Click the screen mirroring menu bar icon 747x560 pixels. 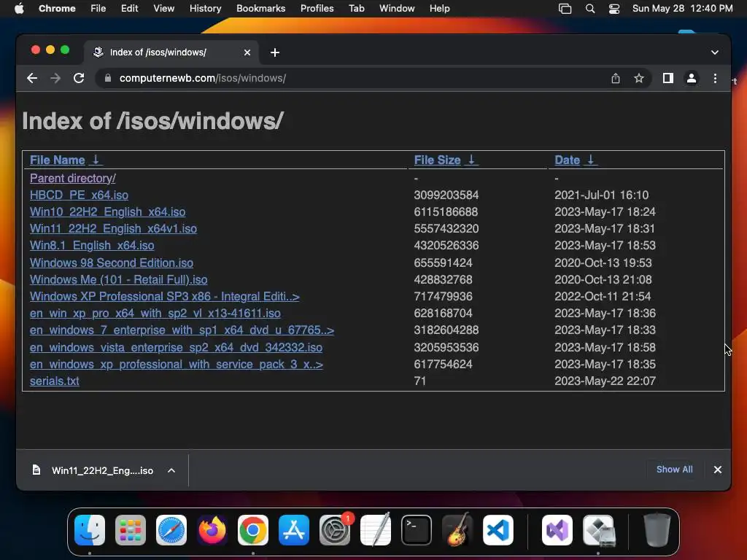(565, 9)
